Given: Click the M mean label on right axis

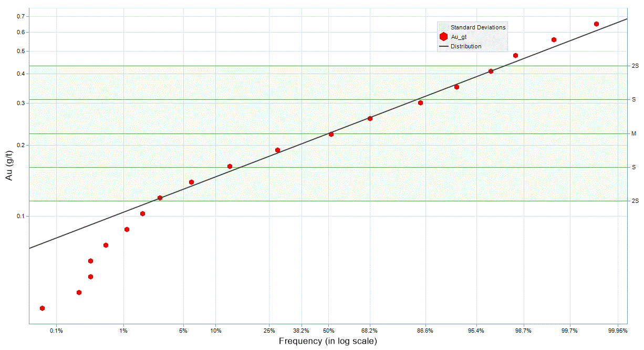Looking at the screenshot, I should 634,134.
